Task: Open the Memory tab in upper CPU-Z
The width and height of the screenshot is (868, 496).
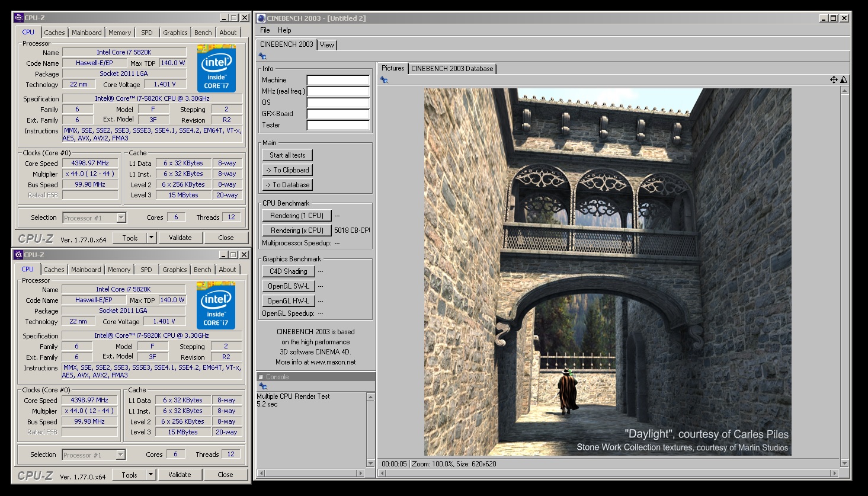Action: (120, 33)
